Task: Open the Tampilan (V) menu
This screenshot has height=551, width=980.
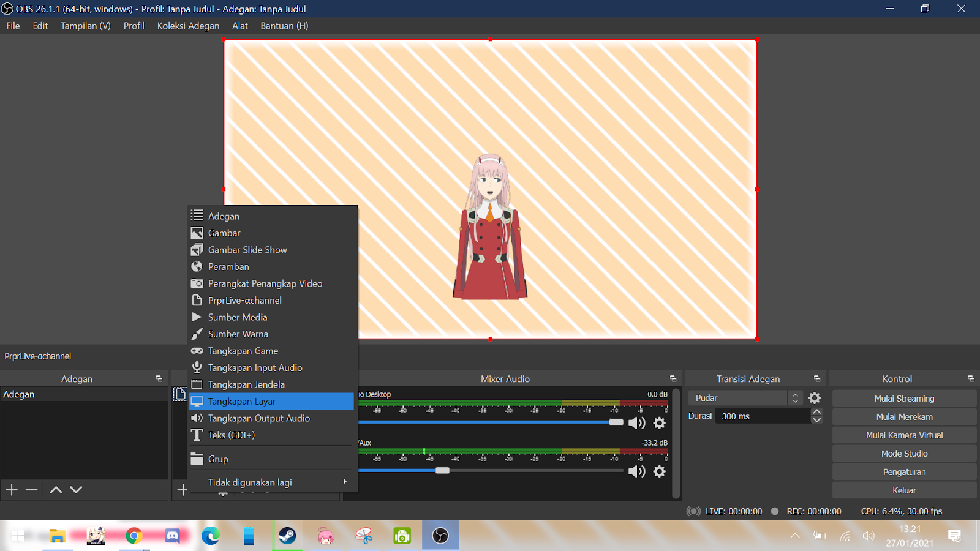Action: (86, 26)
